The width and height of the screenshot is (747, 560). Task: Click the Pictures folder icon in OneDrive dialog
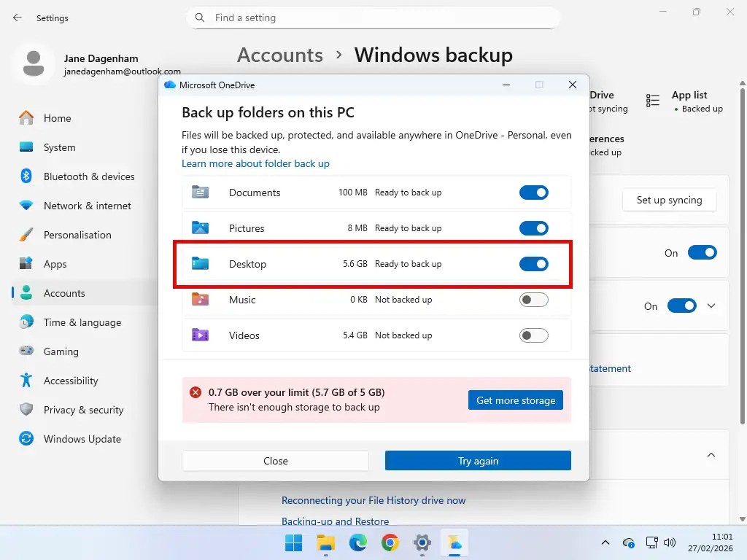point(201,227)
